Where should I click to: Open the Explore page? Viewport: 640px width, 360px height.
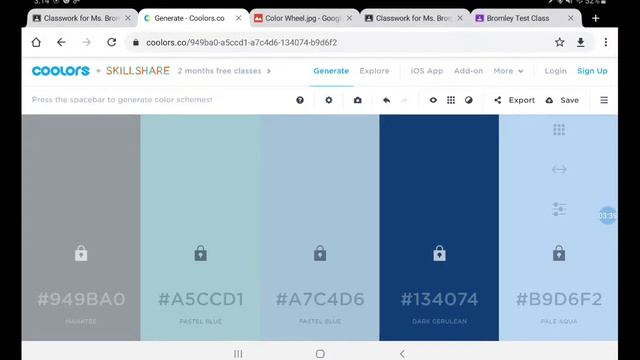374,71
